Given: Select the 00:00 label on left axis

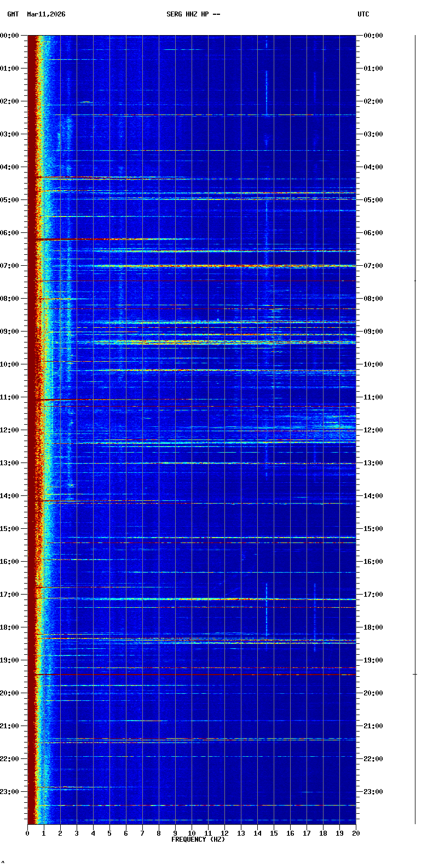Looking at the screenshot, I should coord(10,36).
